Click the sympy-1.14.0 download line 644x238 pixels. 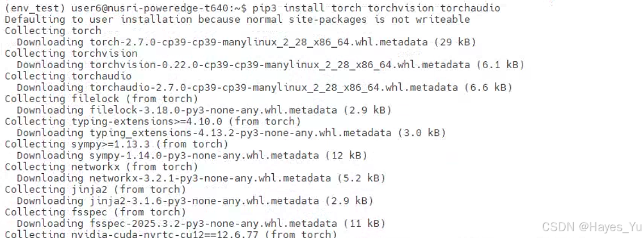click(x=192, y=155)
